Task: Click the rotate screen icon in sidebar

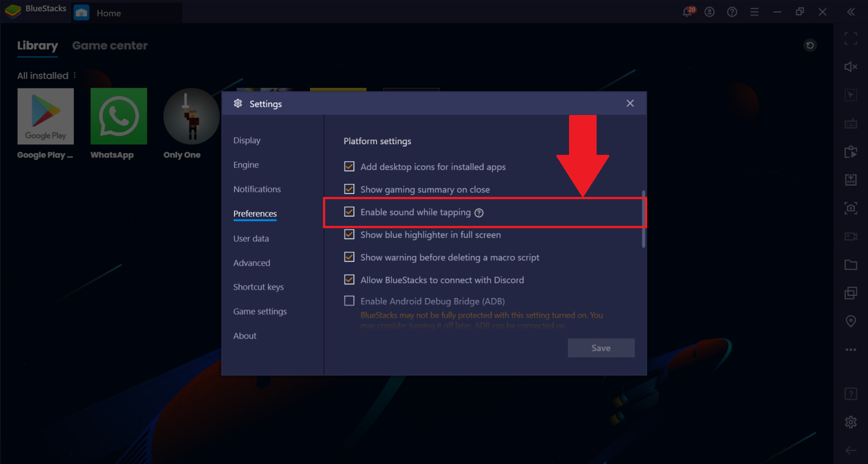Action: (851, 152)
